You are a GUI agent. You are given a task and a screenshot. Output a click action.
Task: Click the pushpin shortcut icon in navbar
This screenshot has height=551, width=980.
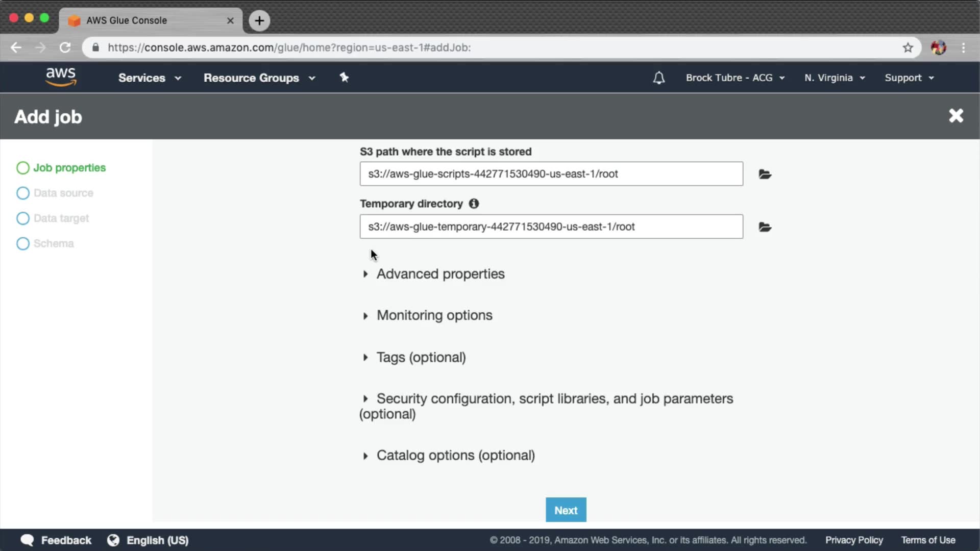344,78
